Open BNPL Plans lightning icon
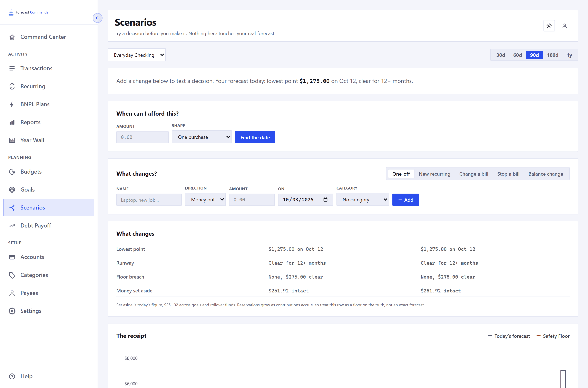Screen dimensions: 588x388 coord(12,104)
